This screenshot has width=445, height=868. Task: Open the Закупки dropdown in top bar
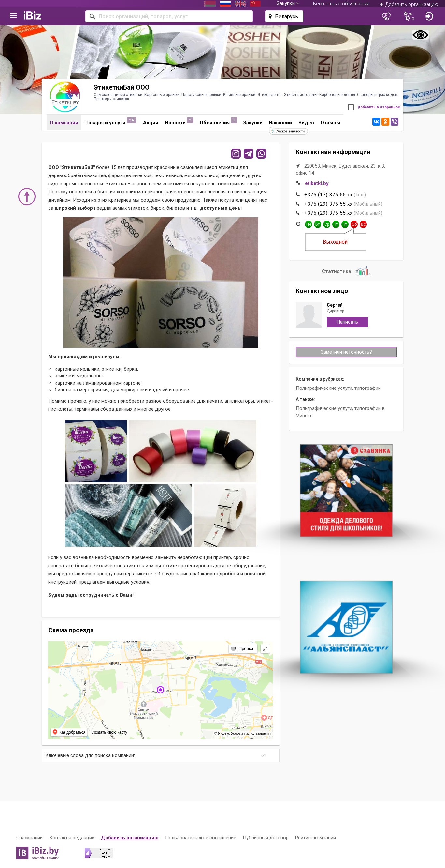[x=288, y=4]
